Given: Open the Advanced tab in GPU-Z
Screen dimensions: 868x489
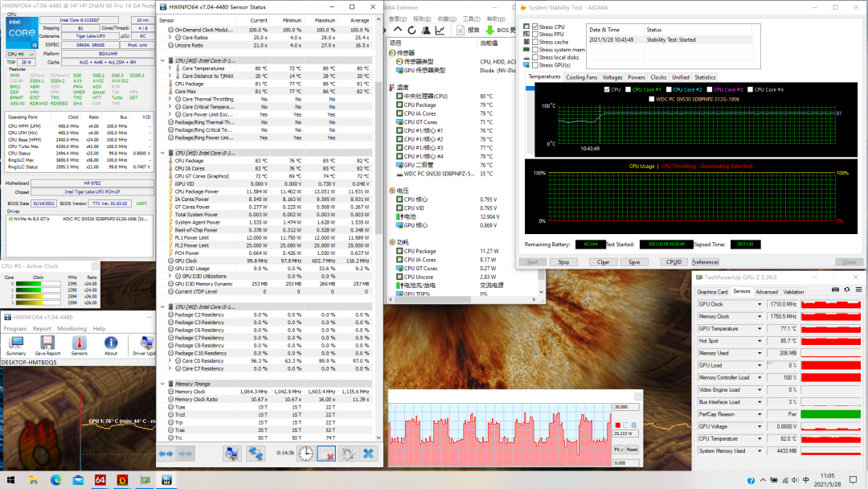Looking at the screenshot, I should point(766,292).
